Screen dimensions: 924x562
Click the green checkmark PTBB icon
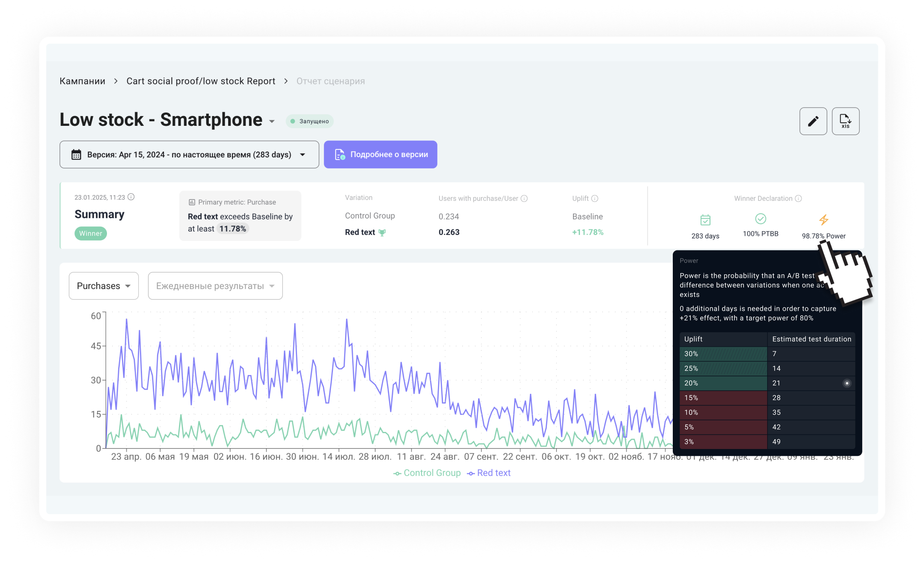[761, 219]
